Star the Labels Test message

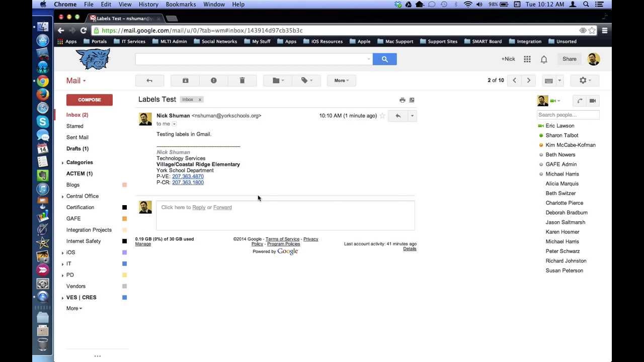pos(382,116)
